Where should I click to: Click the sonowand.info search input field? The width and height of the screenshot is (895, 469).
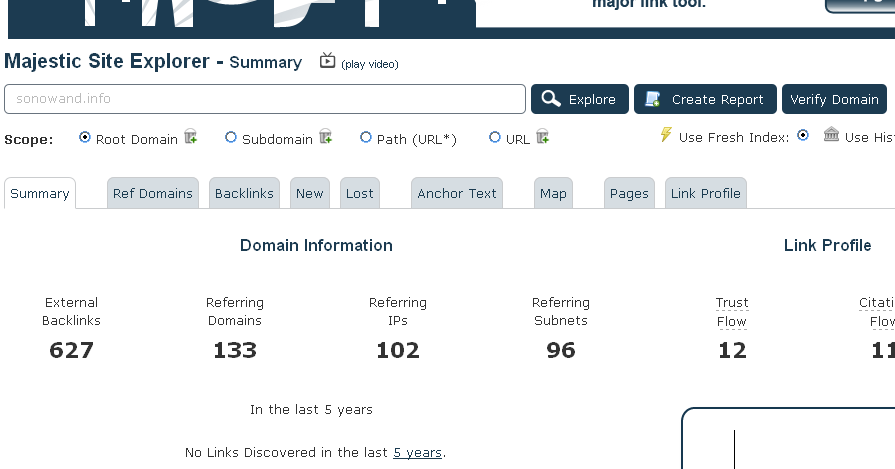265,99
